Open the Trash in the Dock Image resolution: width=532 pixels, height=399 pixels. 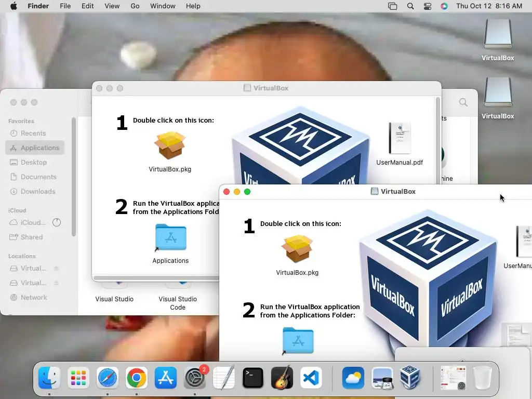(483, 378)
